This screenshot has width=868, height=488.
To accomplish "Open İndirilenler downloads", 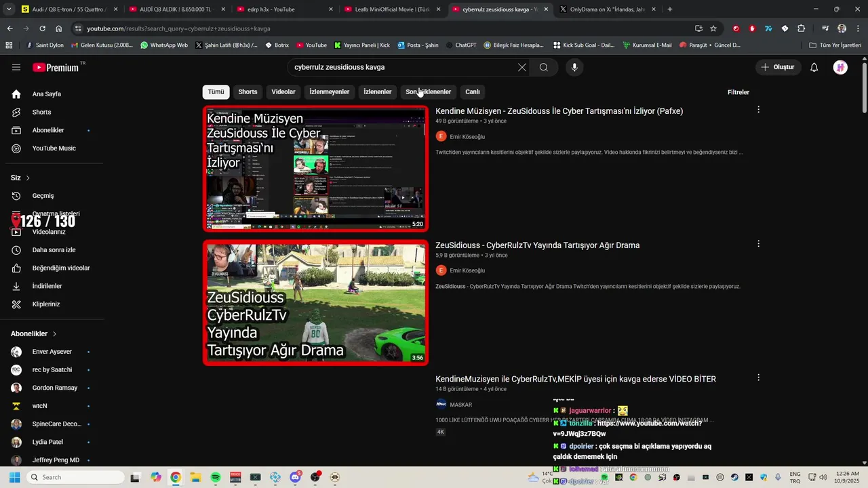I will (47, 286).
